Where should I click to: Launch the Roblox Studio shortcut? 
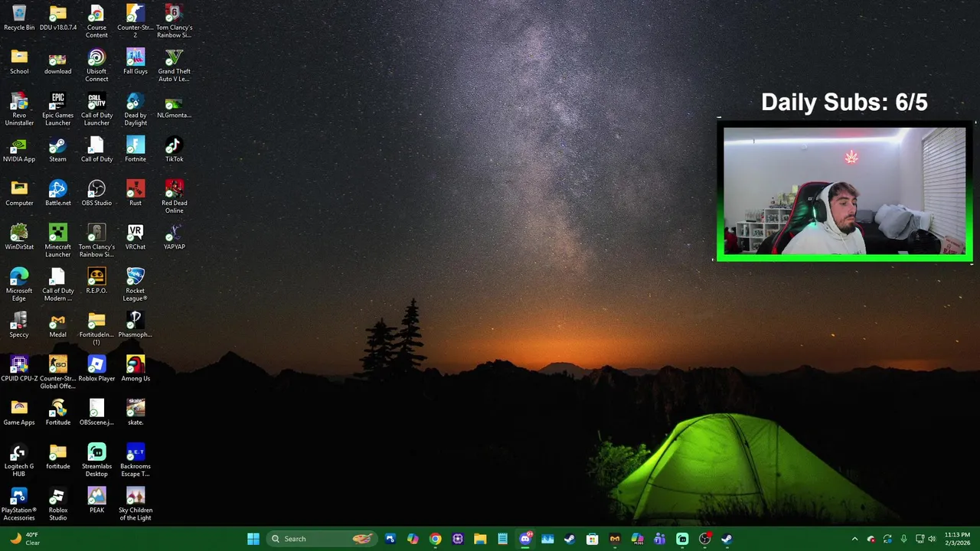tap(57, 504)
